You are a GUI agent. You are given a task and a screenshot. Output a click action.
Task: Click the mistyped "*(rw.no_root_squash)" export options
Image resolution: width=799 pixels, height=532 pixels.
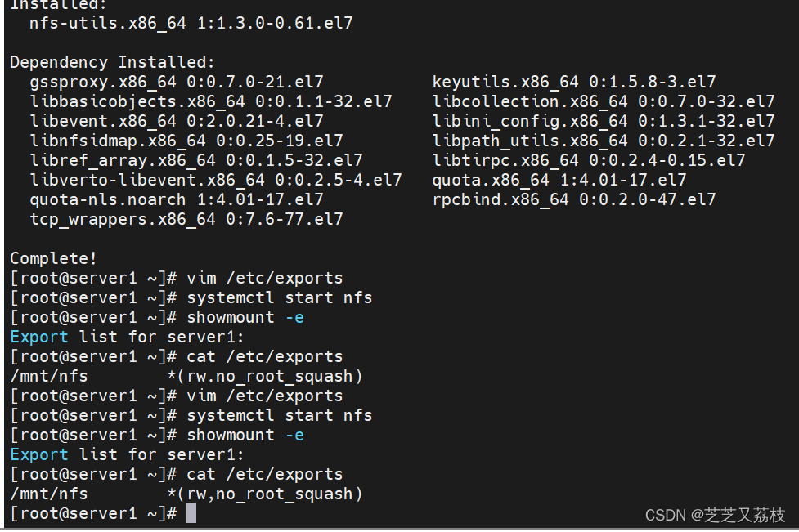[265, 376]
